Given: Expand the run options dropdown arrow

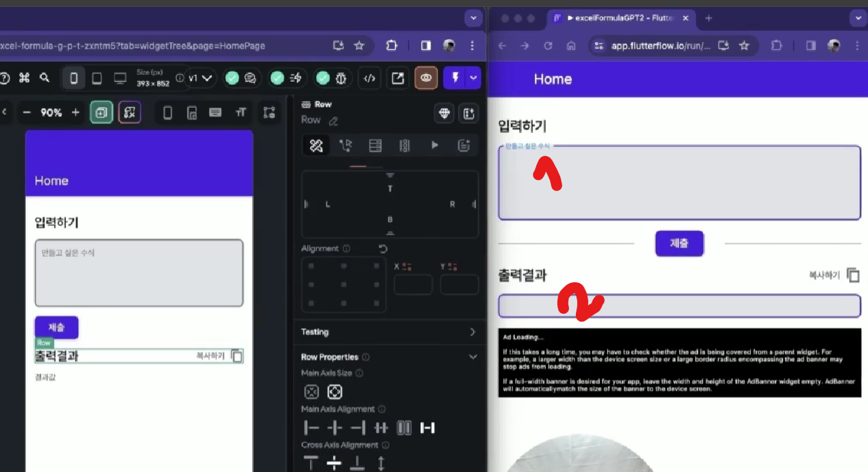Looking at the screenshot, I should tap(474, 78).
